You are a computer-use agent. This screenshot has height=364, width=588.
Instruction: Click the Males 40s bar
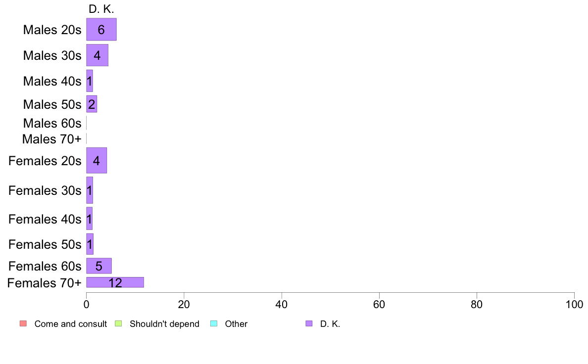[x=89, y=81]
